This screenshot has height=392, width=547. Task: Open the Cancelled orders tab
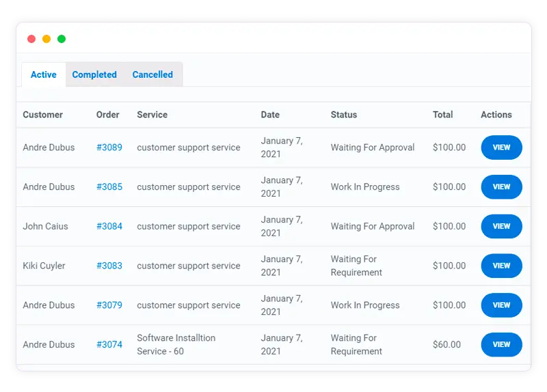point(152,74)
